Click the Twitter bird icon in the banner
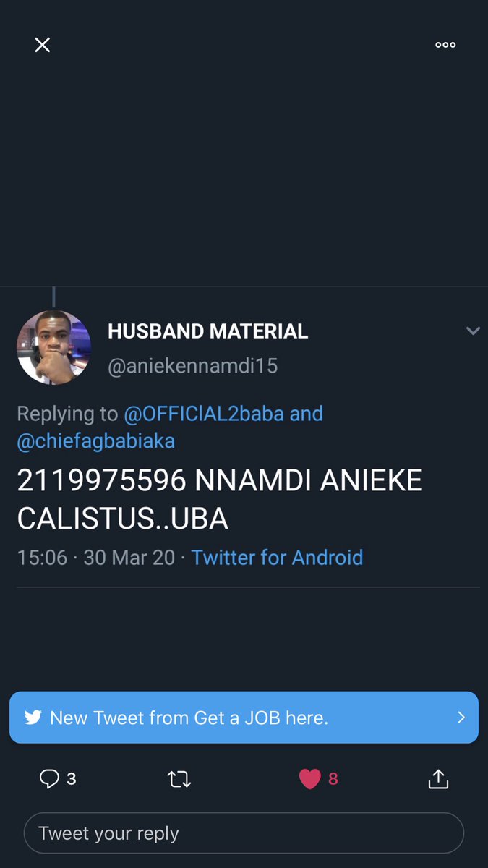 tap(33, 718)
